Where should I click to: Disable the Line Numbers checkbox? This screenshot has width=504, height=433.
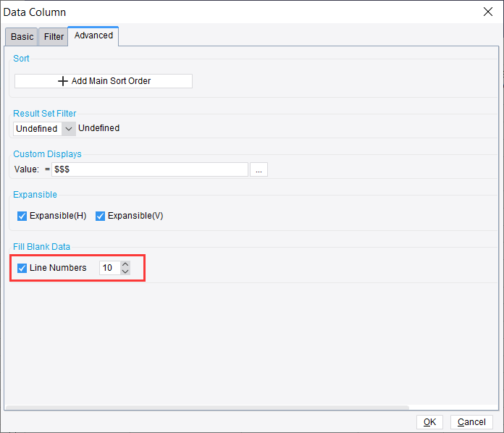(22, 268)
